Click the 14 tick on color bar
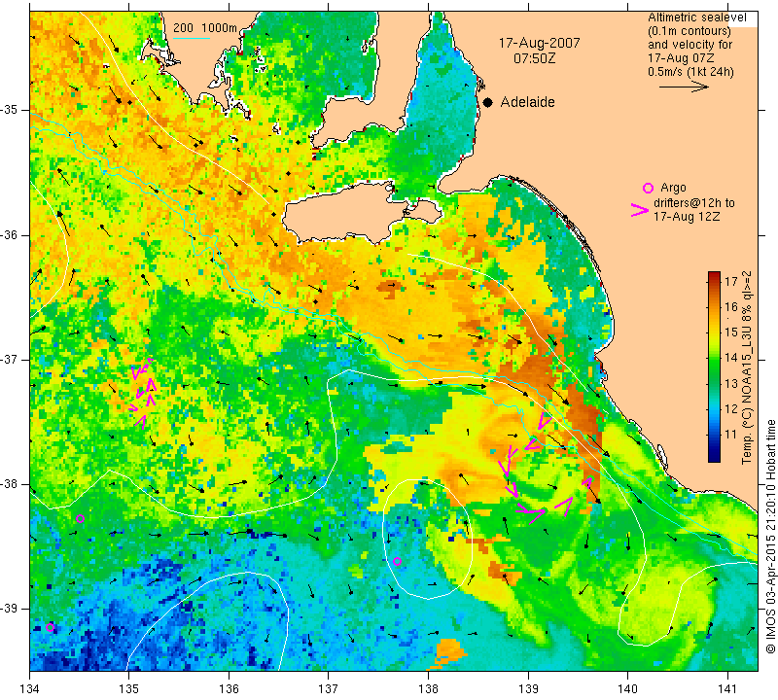 click(731, 358)
